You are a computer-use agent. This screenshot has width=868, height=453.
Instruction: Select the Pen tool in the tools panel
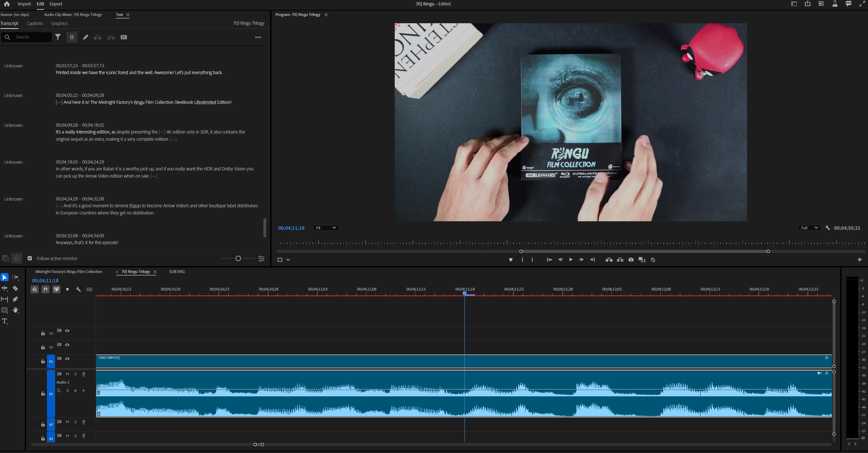15,299
